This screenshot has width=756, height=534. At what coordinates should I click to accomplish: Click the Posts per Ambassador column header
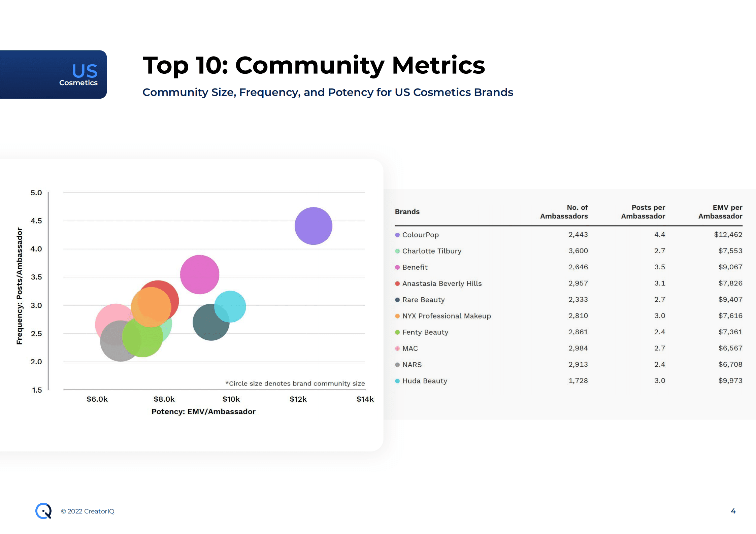tap(643, 212)
